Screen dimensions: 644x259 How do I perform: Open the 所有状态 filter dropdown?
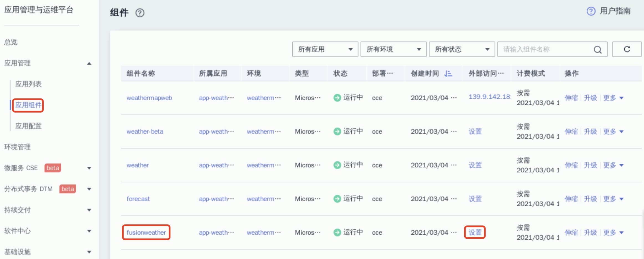[462, 49]
